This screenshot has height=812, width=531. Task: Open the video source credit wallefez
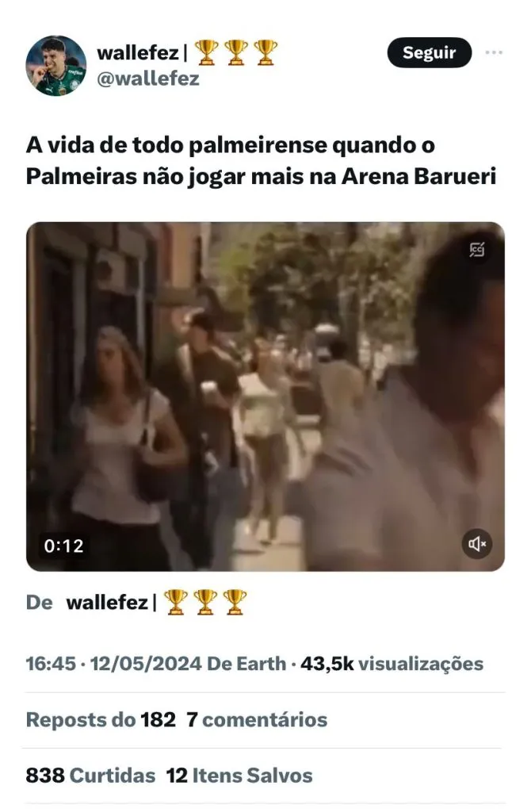pyautogui.click(x=107, y=603)
